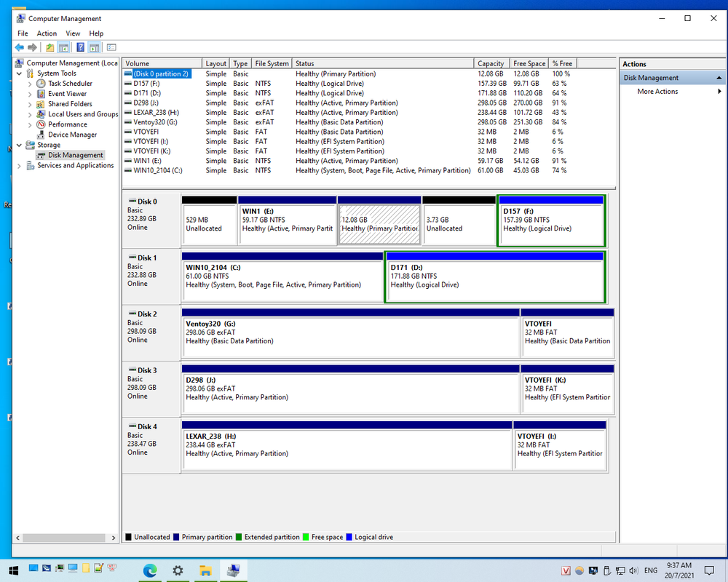Viewport: 728px width, 582px height.
Task: Click the volume speaker tray icon
Action: [x=634, y=570]
